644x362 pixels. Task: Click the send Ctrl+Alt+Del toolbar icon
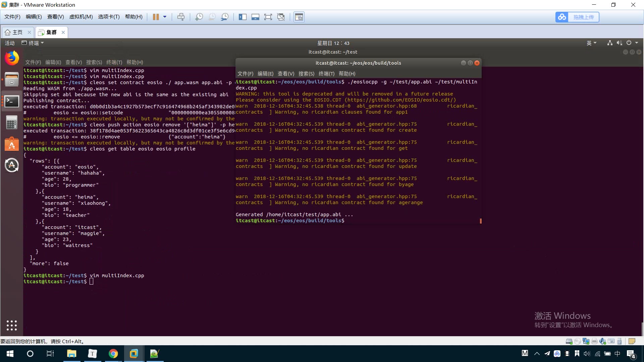click(x=181, y=17)
